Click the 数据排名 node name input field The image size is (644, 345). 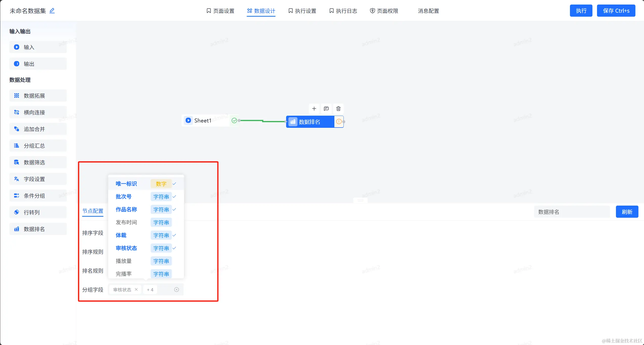[x=572, y=212]
